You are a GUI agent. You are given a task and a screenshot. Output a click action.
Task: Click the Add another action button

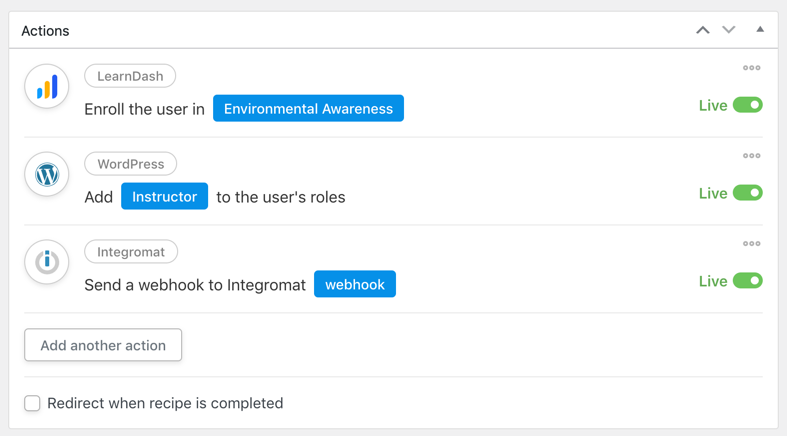(x=103, y=345)
